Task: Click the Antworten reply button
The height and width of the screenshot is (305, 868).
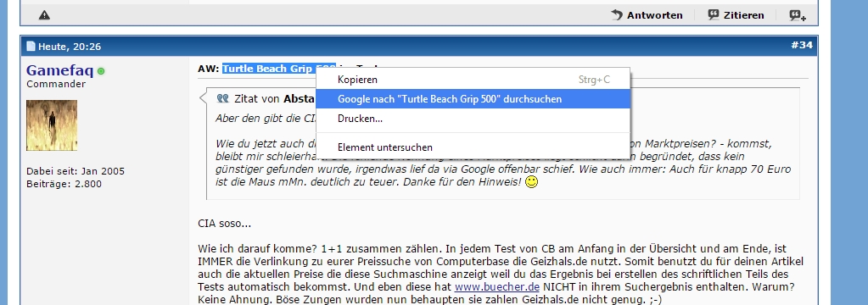Action: pos(647,15)
